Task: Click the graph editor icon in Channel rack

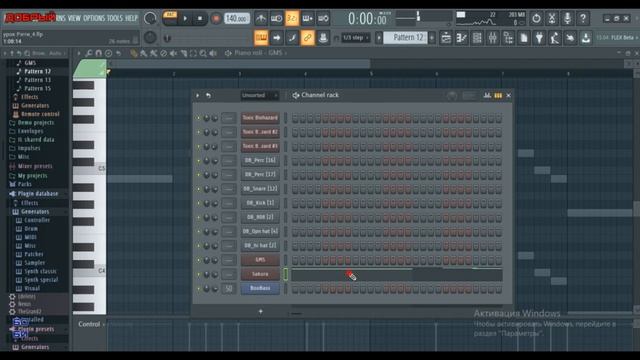Action: [487, 96]
